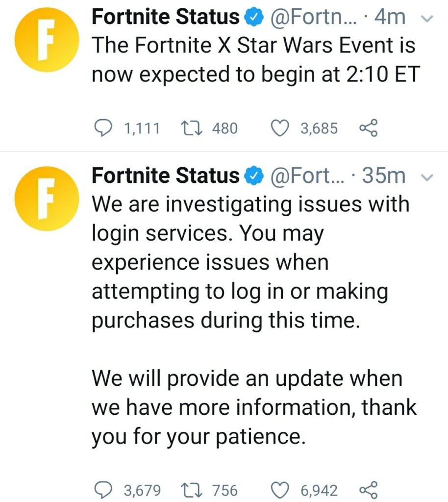
Task: Click the verified badge on the bottom tweet
Action: pyautogui.click(x=254, y=175)
